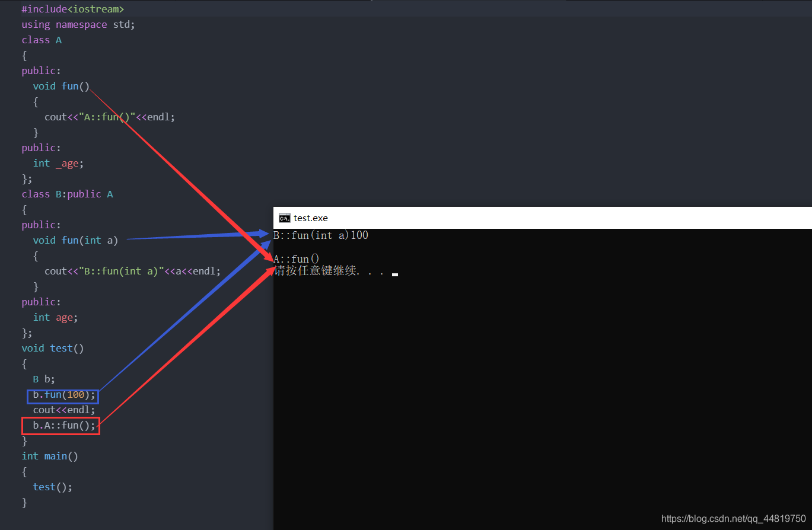Click the 'B b;' declaration line
This screenshot has width=812, height=530.
pyautogui.click(x=44, y=379)
